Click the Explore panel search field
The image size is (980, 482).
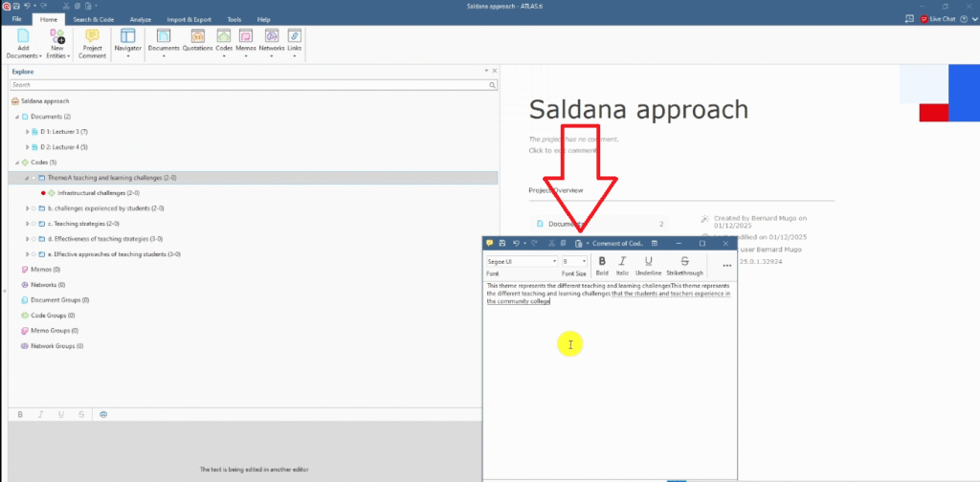point(249,85)
